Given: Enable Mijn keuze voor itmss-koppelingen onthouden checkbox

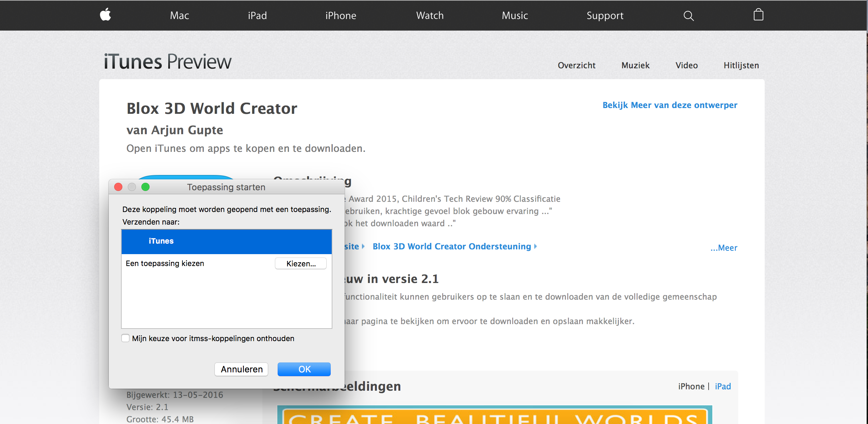Looking at the screenshot, I should click(125, 338).
